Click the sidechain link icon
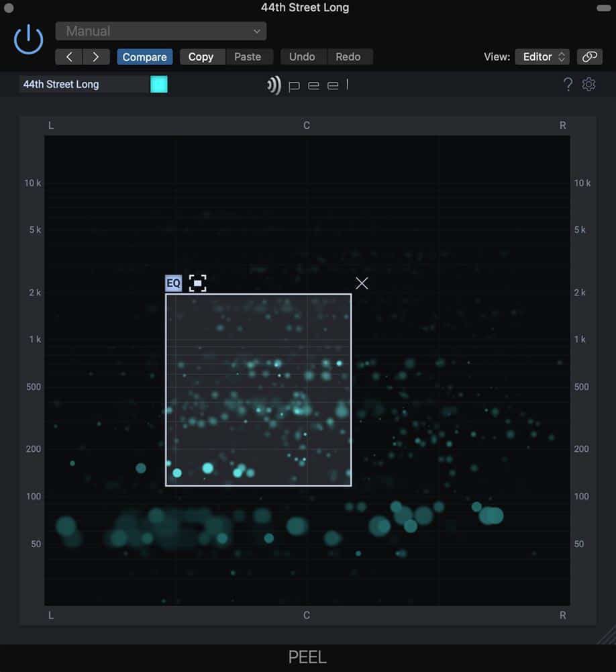This screenshot has width=616, height=672. tap(589, 57)
